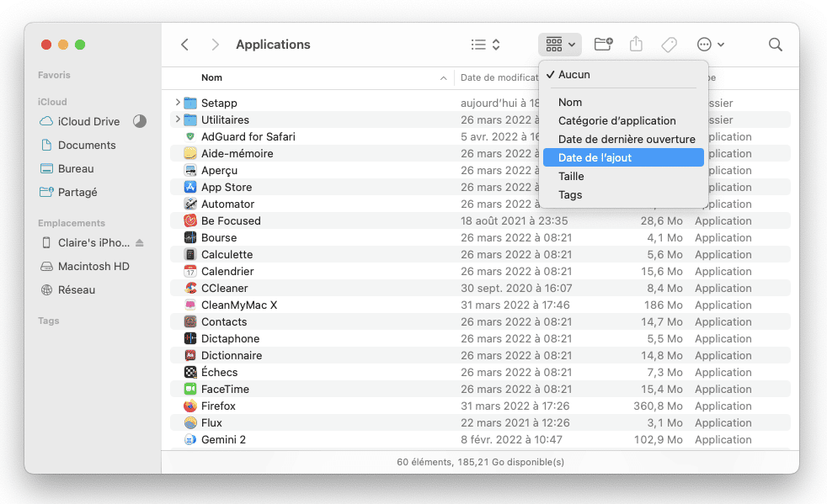Viewport: 827px width, 504px height.
Task: Click the Firefox application icon
Action: (x=190, y=406)
